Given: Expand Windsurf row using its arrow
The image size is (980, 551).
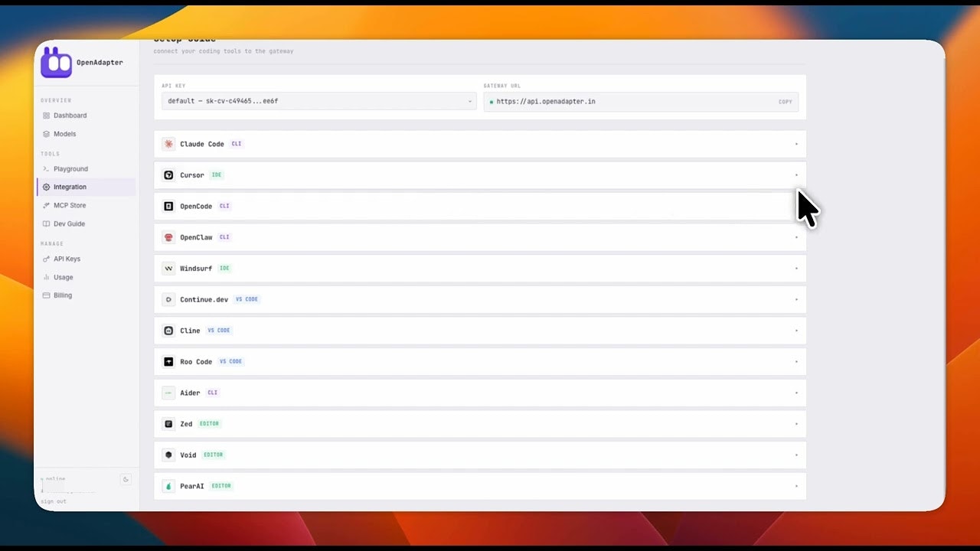Looking at the screenshot, I should click(x=796, y=269).
